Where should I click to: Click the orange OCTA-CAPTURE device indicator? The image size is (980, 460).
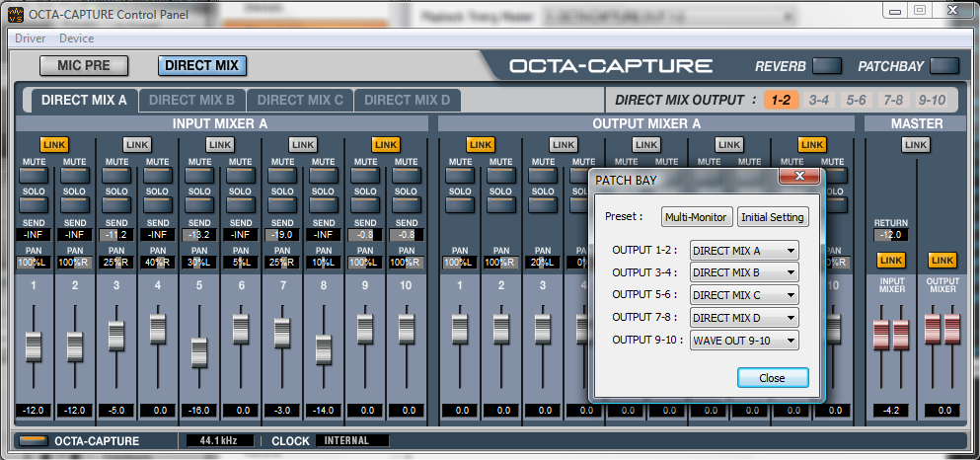click(x=33, y=441)
